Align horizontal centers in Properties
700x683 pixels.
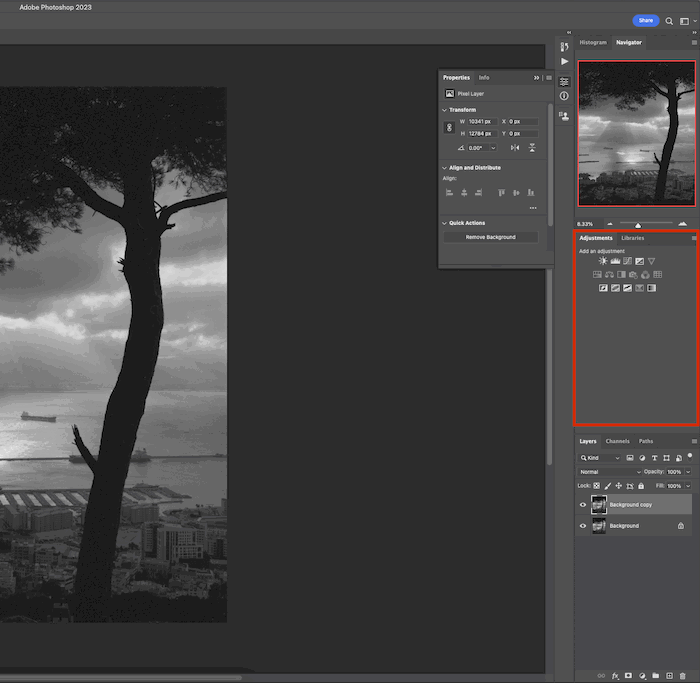point(464,192)
